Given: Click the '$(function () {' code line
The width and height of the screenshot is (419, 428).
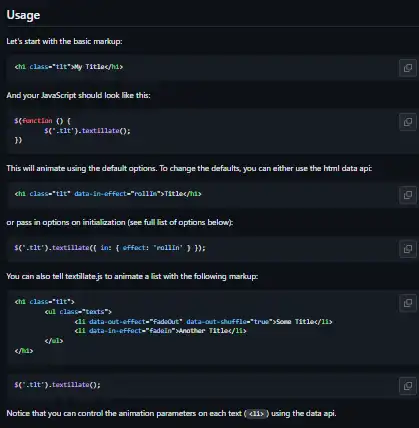Looking at the screenshot, I should click(x=42, y=121).
